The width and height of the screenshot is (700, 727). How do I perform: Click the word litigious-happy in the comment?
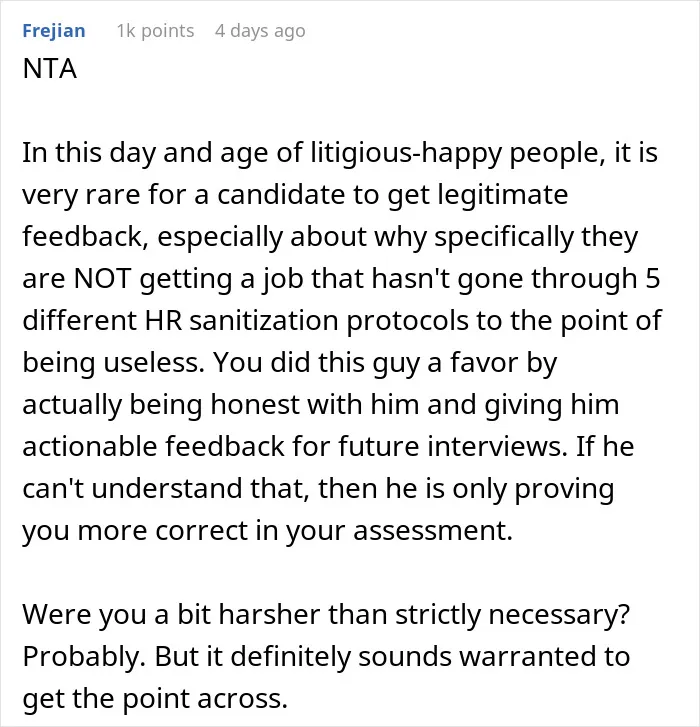[406, 153]
